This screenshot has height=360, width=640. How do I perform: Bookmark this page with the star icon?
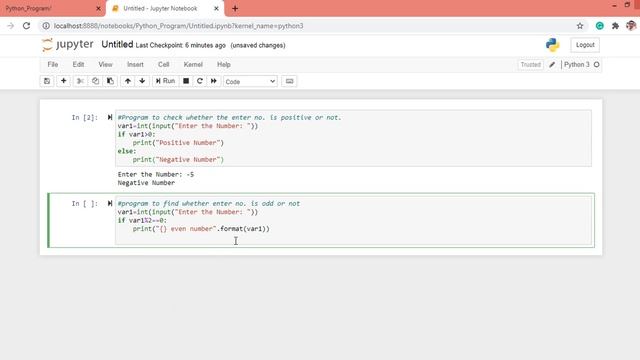(580, 26)
